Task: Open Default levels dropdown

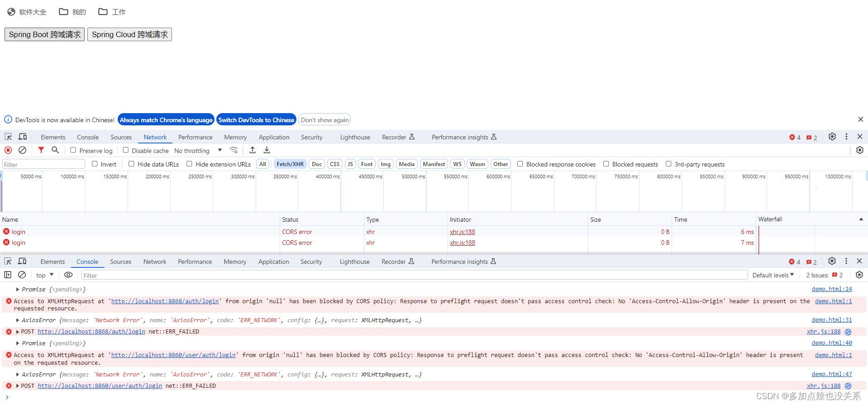Action: [773, 275]
